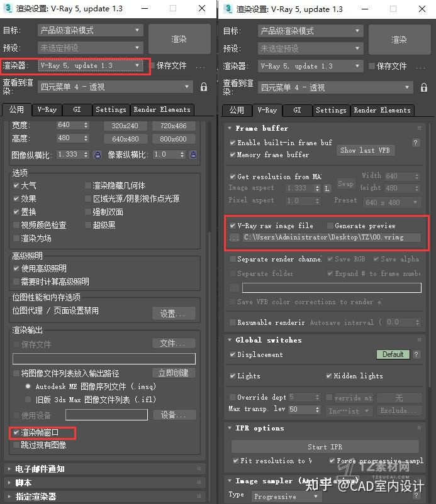This screenshot has height=504, width=436.
Task: Toggle image aspect ratio lock icon
Action: (x=98, y=155)
